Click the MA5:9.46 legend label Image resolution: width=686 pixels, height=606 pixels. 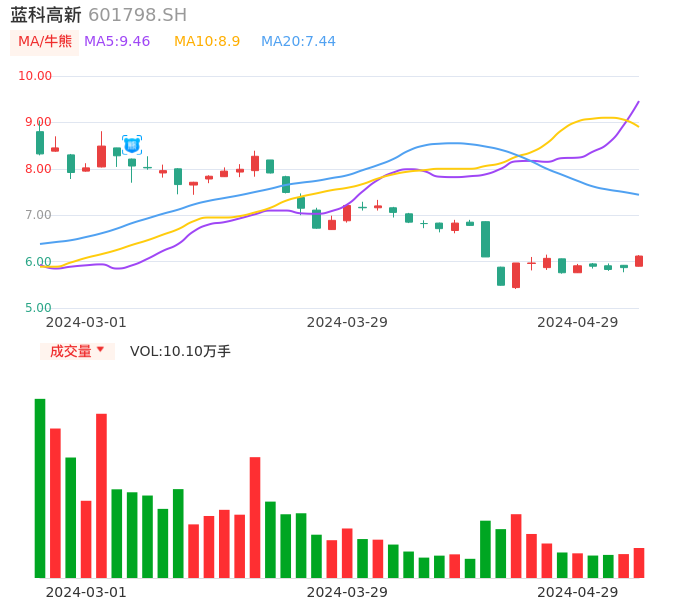click(x=117, y=42)
